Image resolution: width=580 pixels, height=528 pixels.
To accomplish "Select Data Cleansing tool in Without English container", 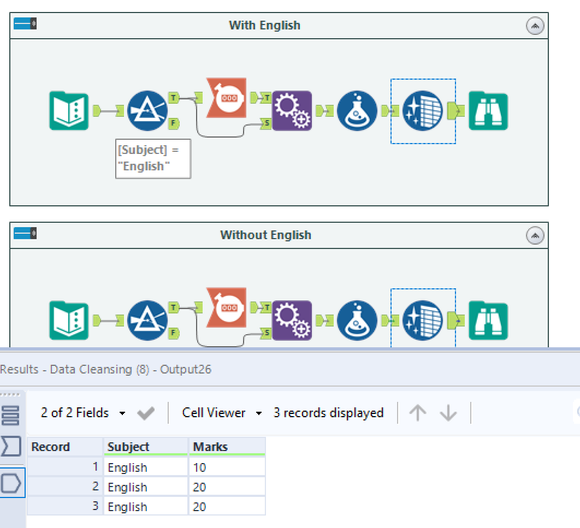I will click(x=422, y=320).
